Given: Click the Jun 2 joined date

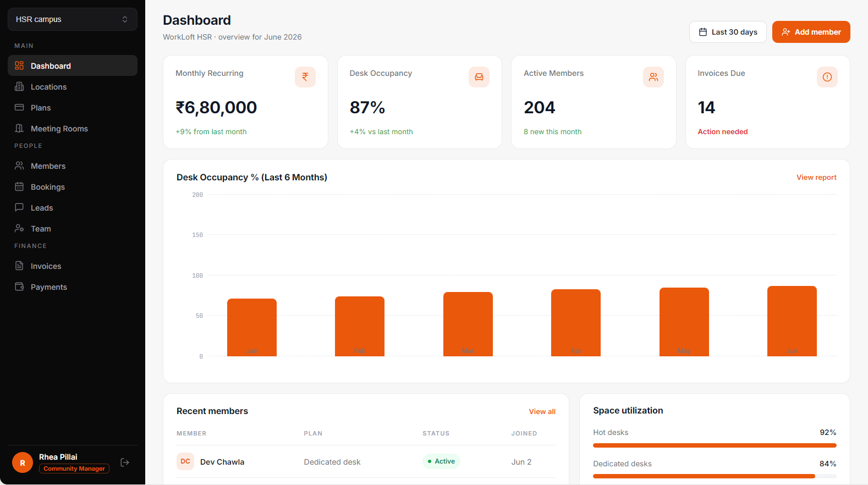Looking at the screenshot, I should (521, 462).
